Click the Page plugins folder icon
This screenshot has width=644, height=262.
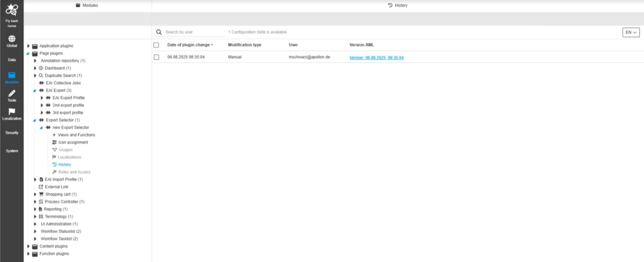click(x=35, y=53)
